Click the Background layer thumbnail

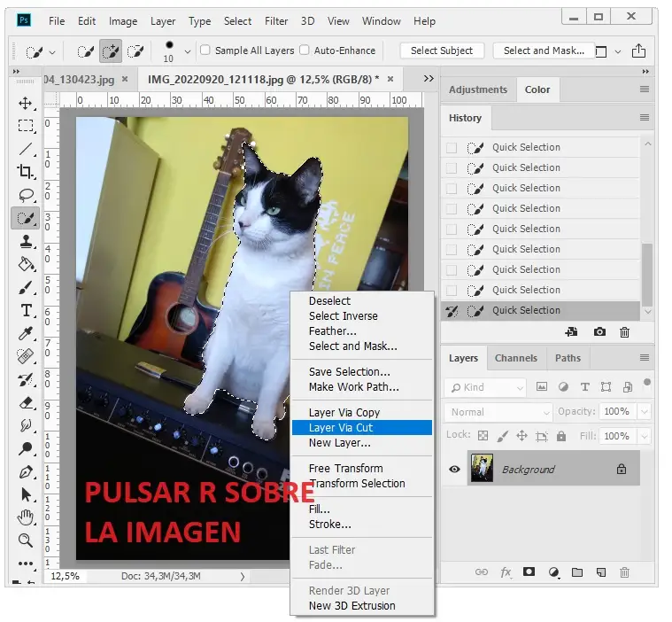482,469
